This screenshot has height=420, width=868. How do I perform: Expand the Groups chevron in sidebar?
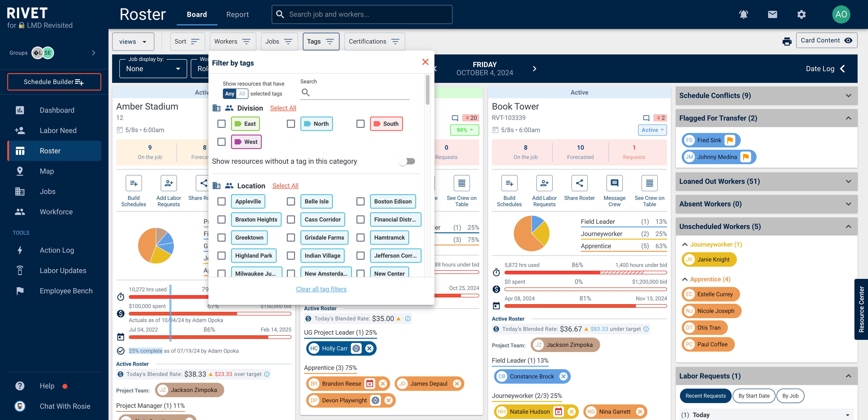point(94,53)
